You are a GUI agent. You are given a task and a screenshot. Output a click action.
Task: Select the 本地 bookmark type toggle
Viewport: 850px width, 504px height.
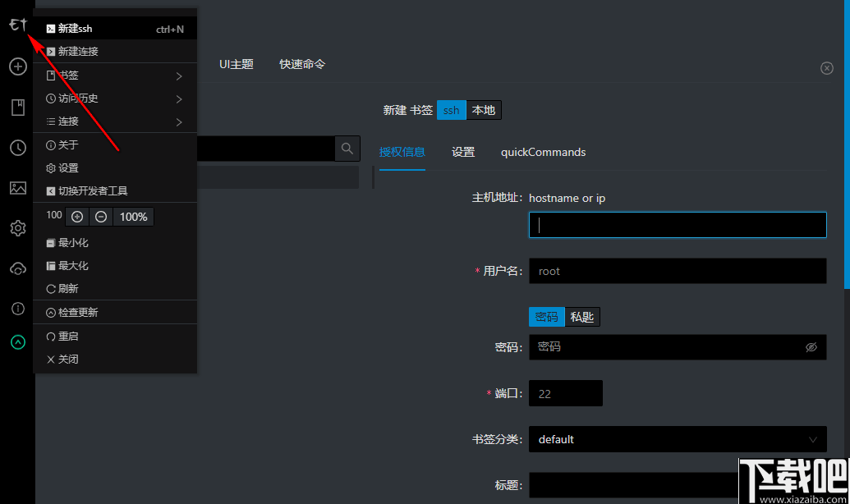(484, 110)
